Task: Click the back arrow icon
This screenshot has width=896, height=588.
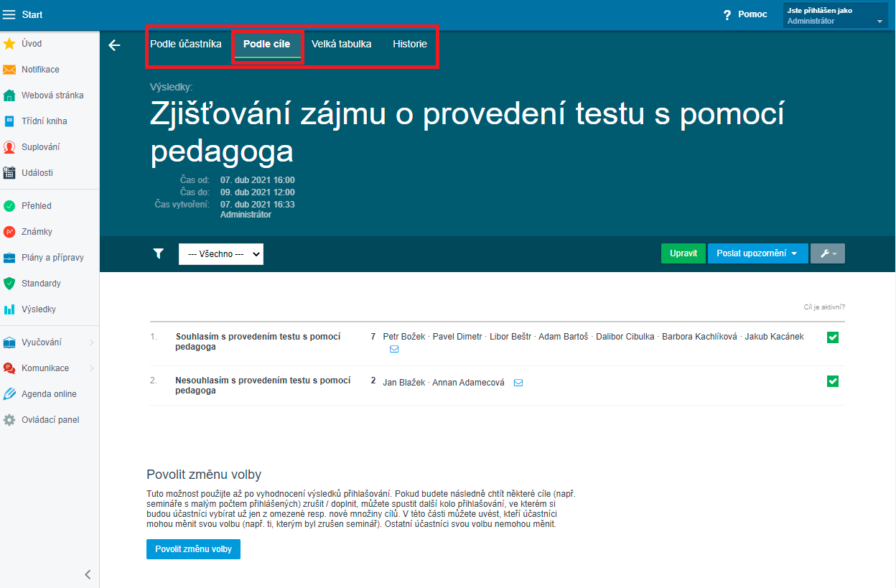Action: tap(114, 45)
